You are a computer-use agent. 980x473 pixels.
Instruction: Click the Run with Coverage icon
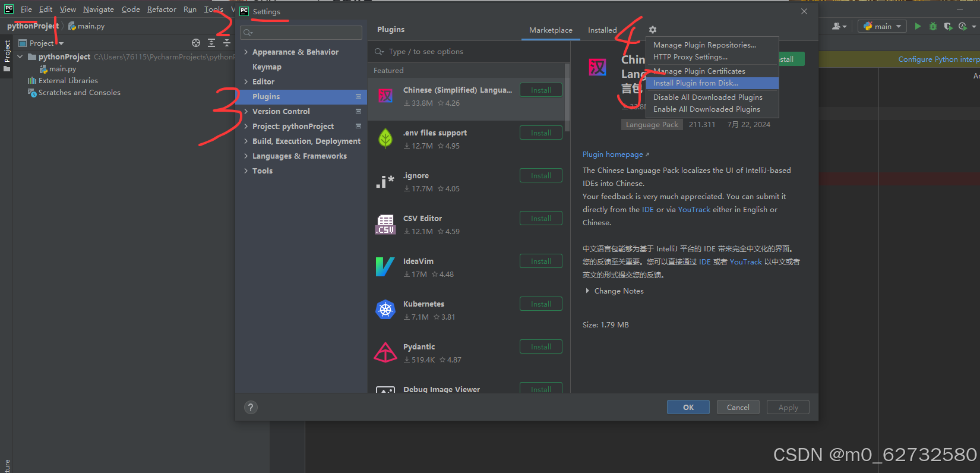(948, 26)
